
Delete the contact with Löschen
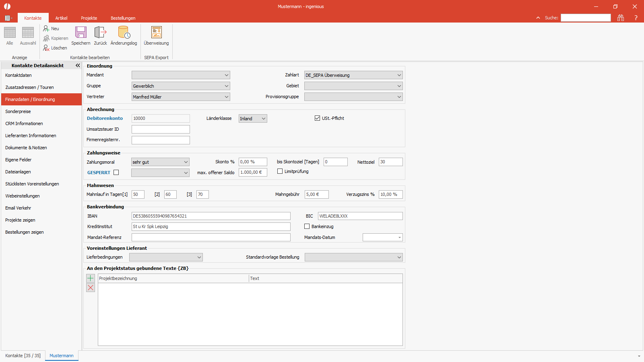(55, 48)
